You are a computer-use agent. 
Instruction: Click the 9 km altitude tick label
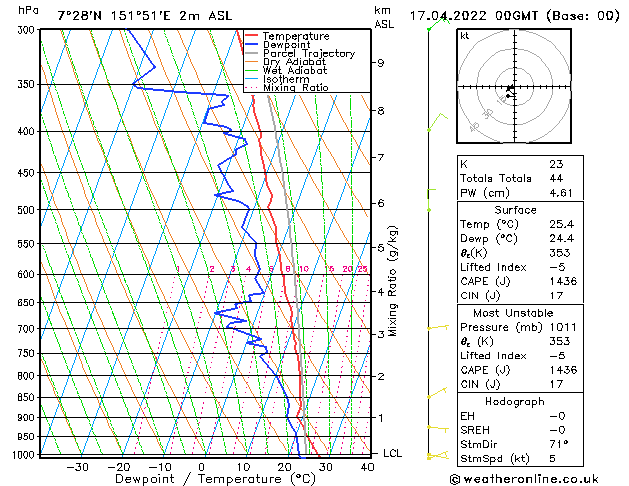point(381,63)
